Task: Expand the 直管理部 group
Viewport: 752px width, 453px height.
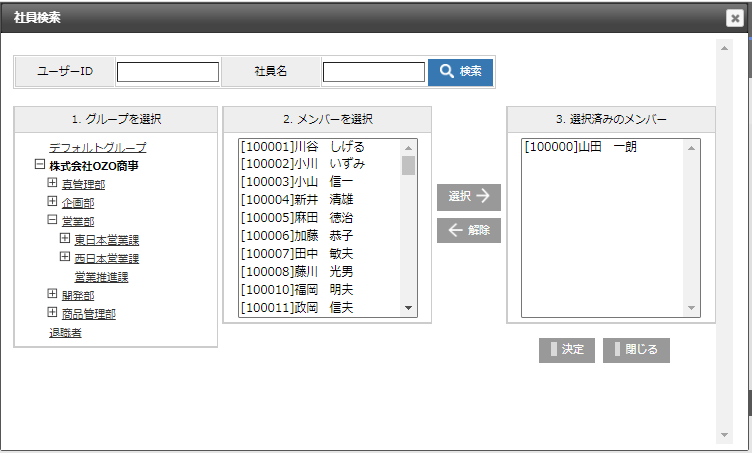Action: point(53,184)
